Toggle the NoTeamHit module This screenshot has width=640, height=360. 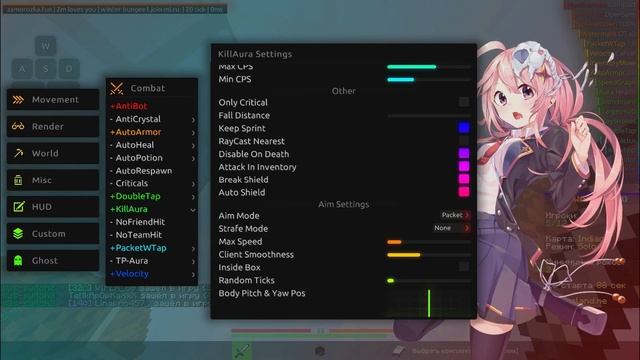pyautogui.click(x=136, y=235)
